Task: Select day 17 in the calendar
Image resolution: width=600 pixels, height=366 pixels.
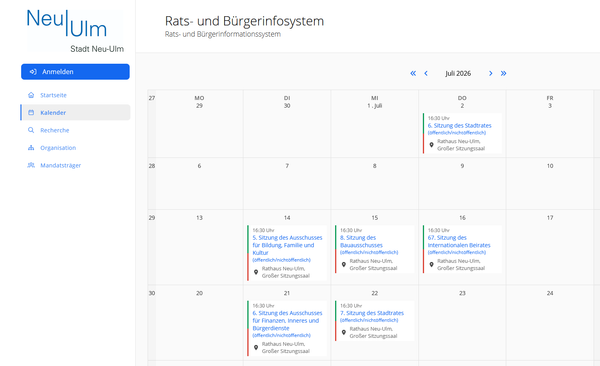Action: click(550, 217)
